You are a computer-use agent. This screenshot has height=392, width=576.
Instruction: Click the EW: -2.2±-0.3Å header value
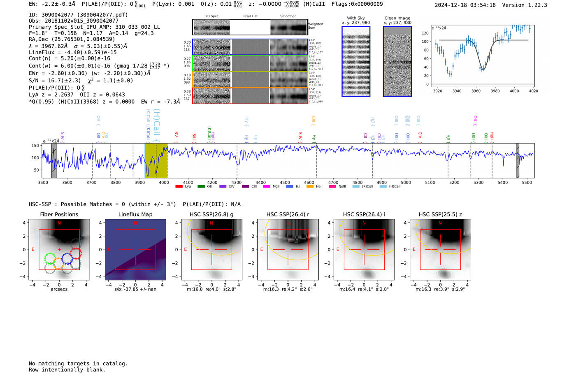tap(52, 4)
